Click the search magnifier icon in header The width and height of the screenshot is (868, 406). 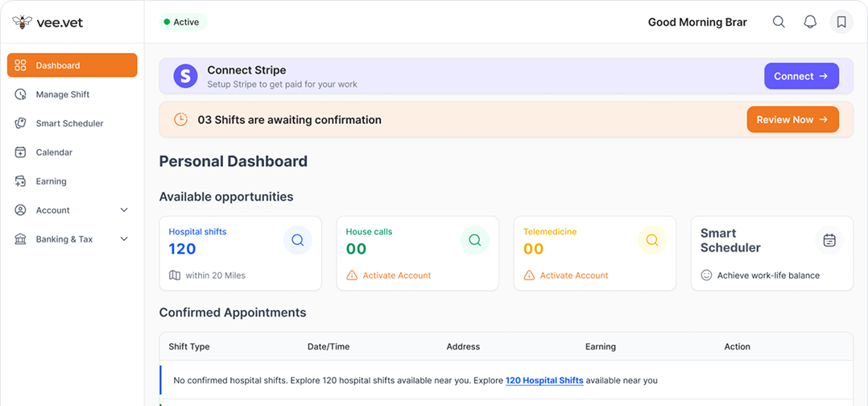779,22
